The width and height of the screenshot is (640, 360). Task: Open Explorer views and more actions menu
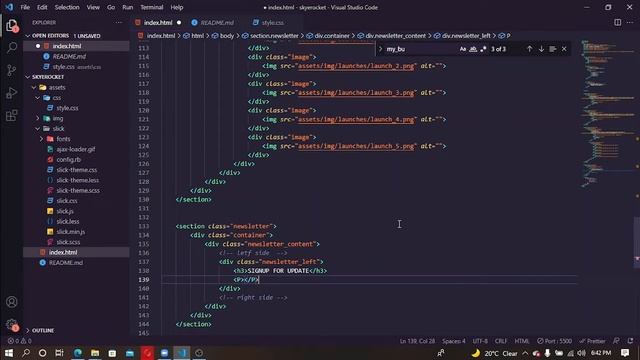tap(119, 22)
